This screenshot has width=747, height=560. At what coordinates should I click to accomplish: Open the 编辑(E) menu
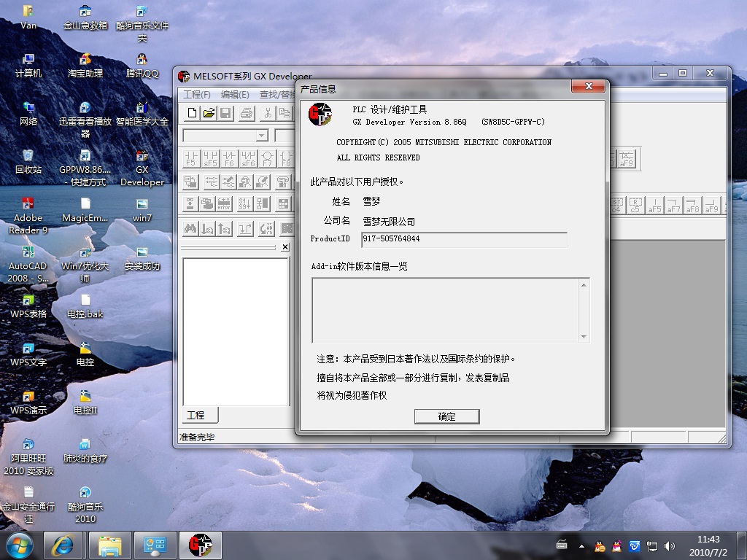tap(235, 95)
